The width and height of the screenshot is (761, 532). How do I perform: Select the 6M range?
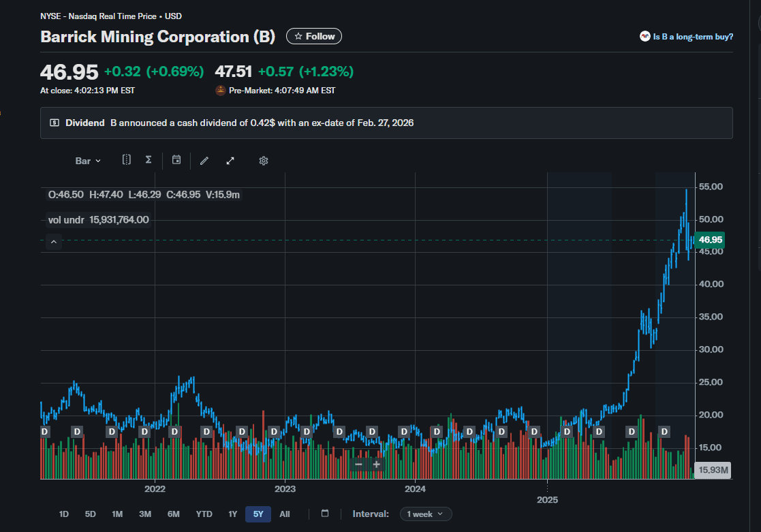(x=173, y=514)
